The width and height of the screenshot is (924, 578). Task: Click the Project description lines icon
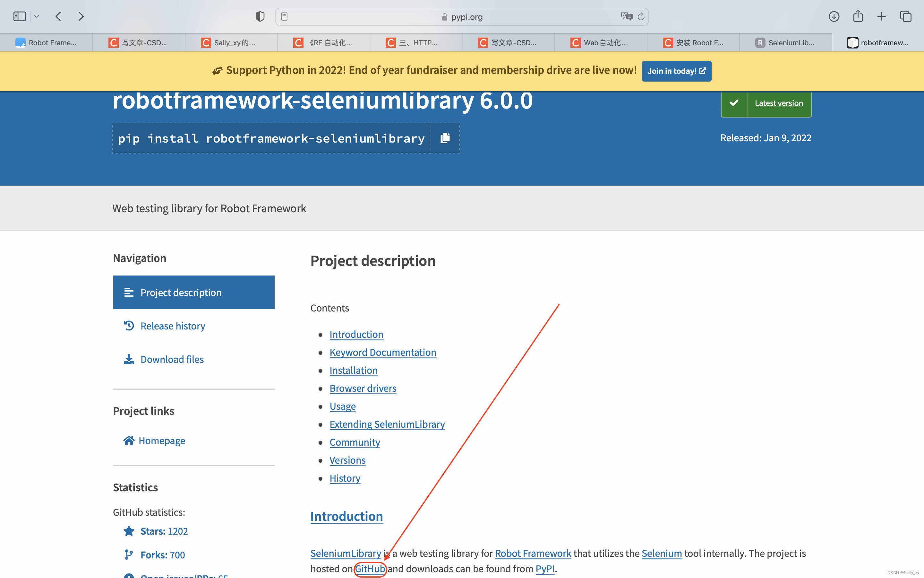click(129, 293)
